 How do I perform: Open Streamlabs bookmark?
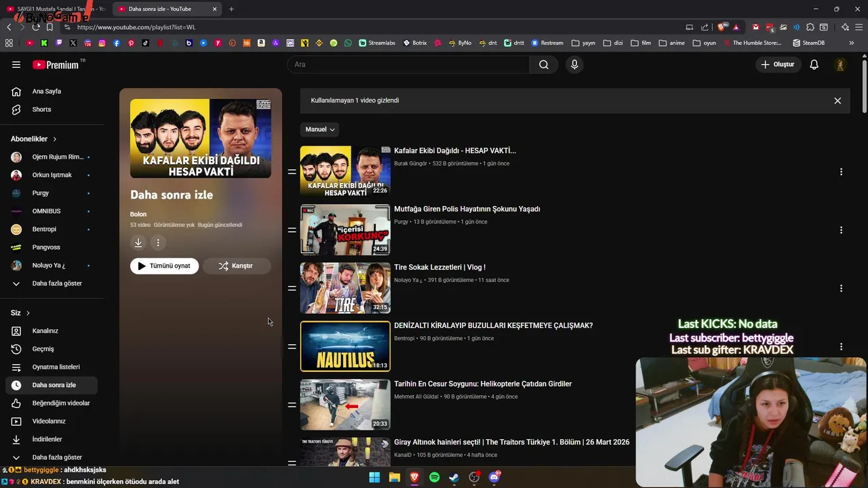click(x=377, y=43)
